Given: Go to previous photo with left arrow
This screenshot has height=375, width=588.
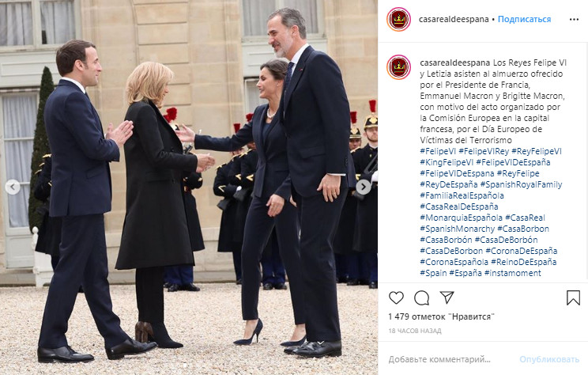Looking at the screenshot, I should pos(13,187).
